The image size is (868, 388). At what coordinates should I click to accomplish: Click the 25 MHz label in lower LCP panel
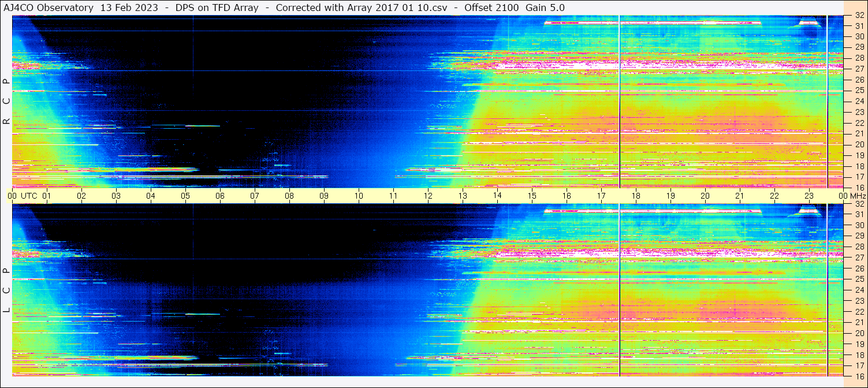pos(859,279)
